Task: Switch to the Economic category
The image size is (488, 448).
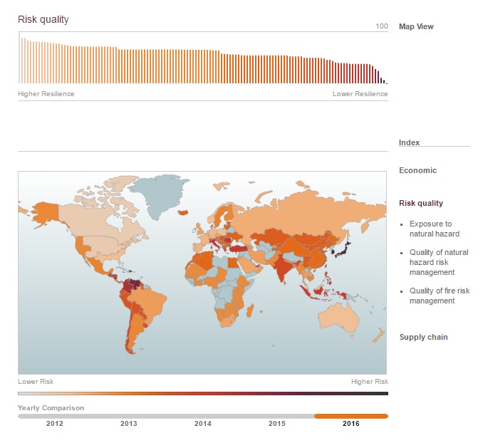Action: click(x=417, y=171)
